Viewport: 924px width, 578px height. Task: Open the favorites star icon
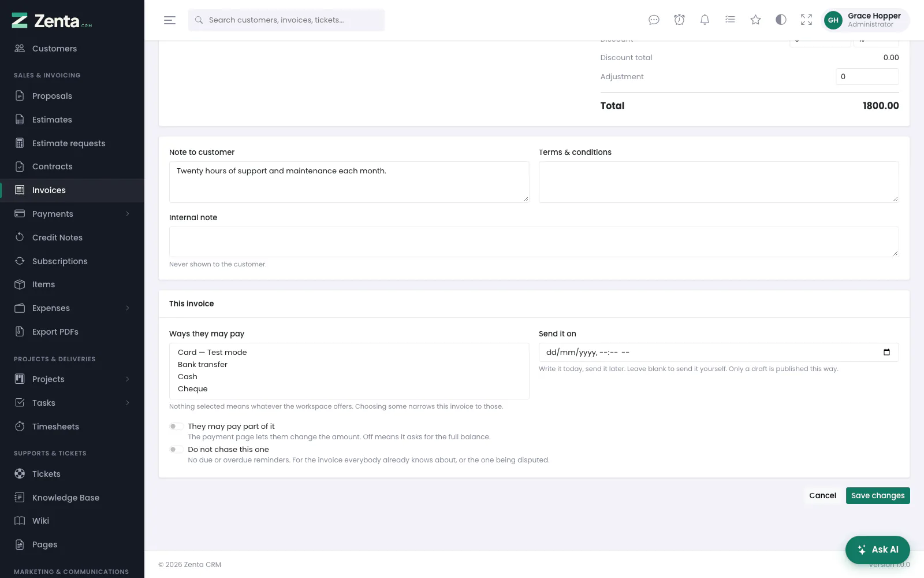click(x=755, y=20)
